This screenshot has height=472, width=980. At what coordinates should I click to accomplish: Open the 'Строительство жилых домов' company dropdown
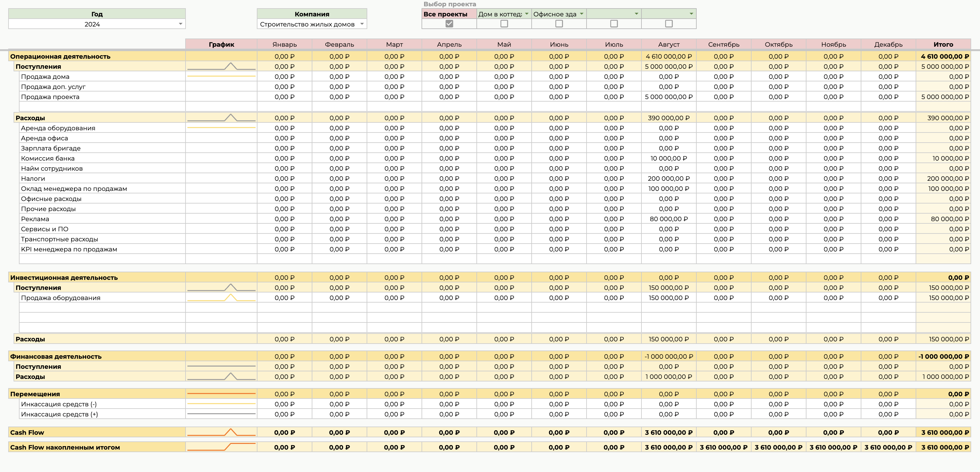point(362,24)
